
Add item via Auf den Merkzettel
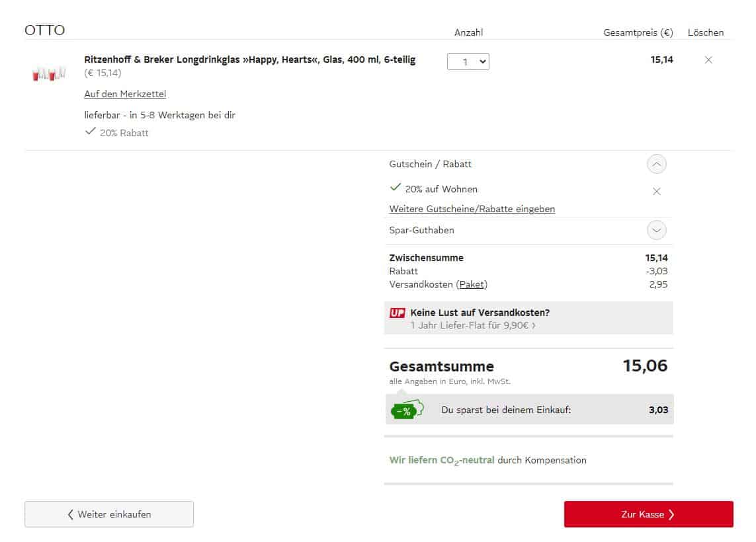(x=125, y=94)
